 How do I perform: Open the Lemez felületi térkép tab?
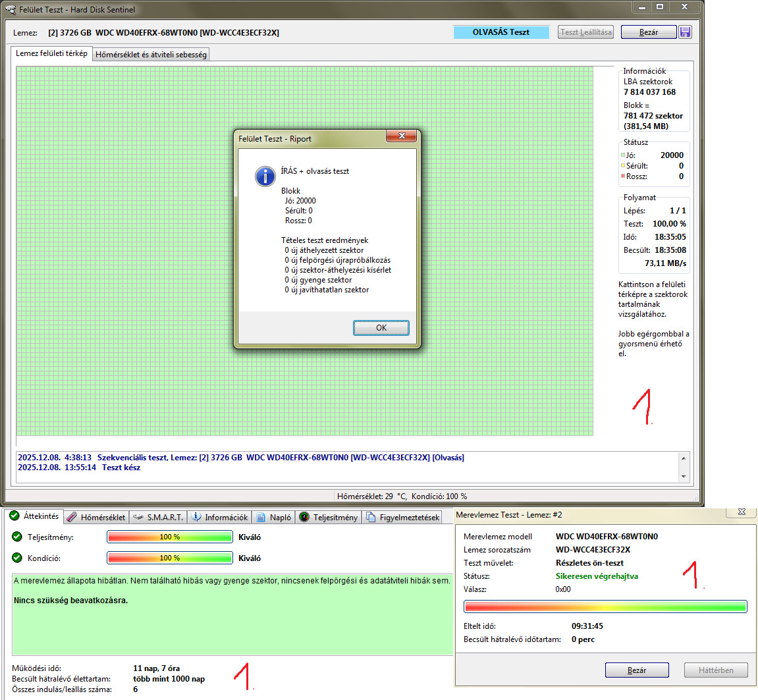tap(51, 53)
